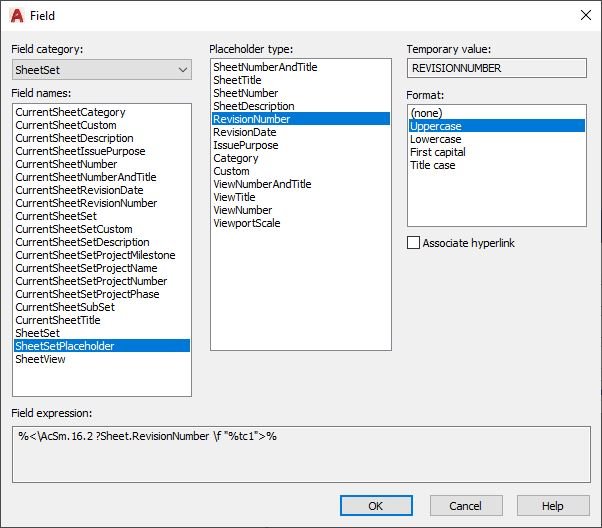Screen dimensions: 602x528
Task: Click inside the Field expression box
Action: click(301, 454)
